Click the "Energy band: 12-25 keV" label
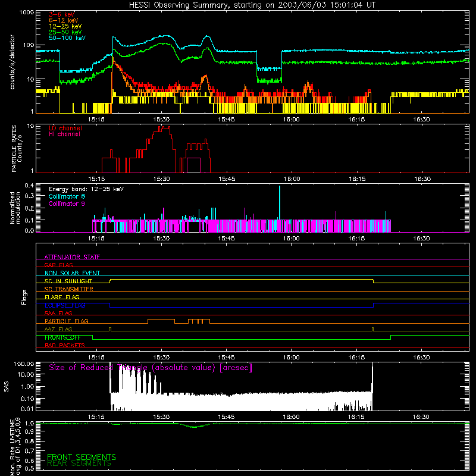 (86, 189)
